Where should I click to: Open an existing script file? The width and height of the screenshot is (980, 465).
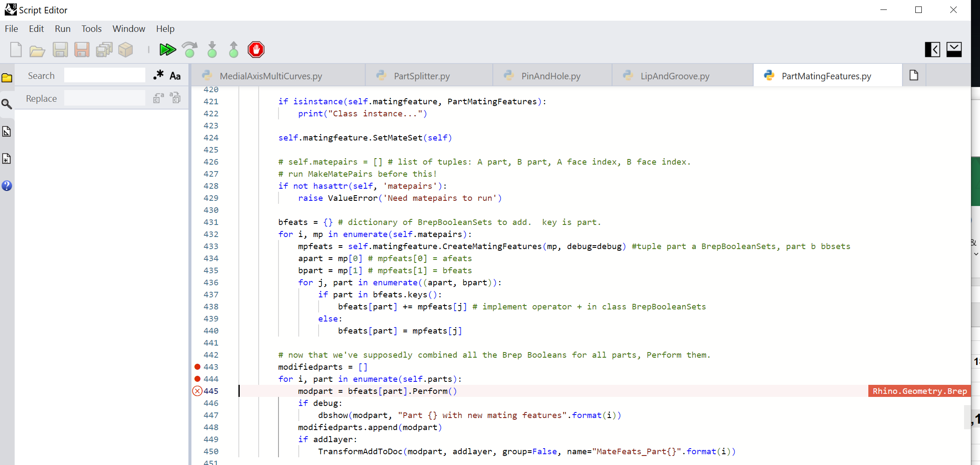(x=37, y=50)
